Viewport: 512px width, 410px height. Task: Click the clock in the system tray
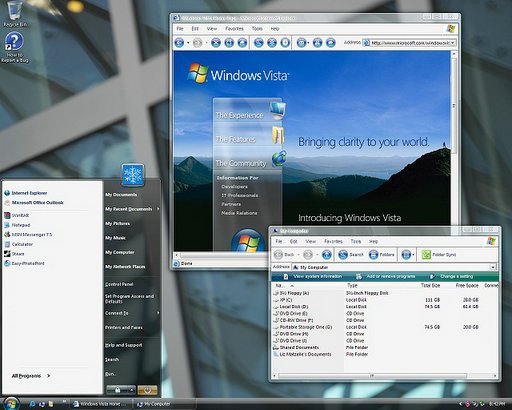(x=497, y=404)
